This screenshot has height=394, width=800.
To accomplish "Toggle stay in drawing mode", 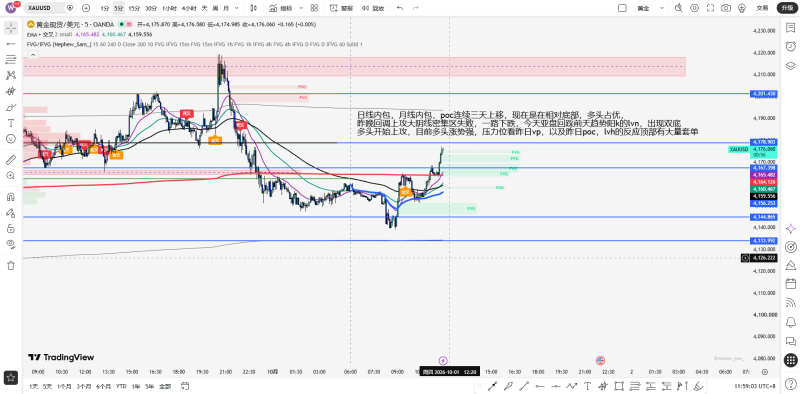I will point(11,212).
